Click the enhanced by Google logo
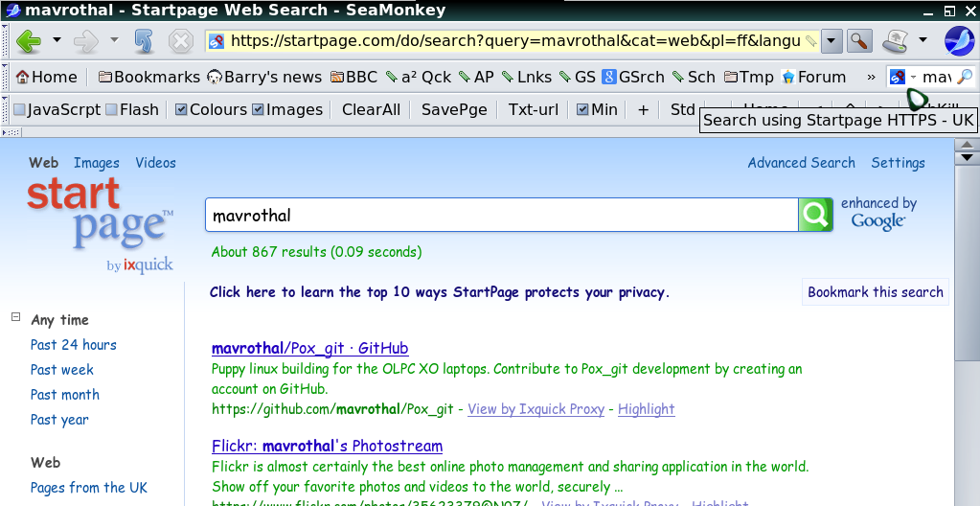The width and height of the screenshot is (980, 506). point(878,214)
